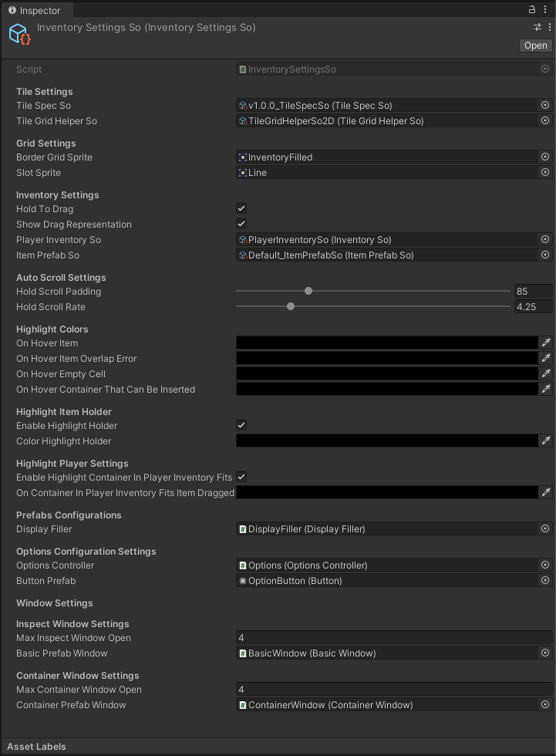The image size is (556, 756).
Task: Open object picker for Display Filler prefab
Action: 545,528
